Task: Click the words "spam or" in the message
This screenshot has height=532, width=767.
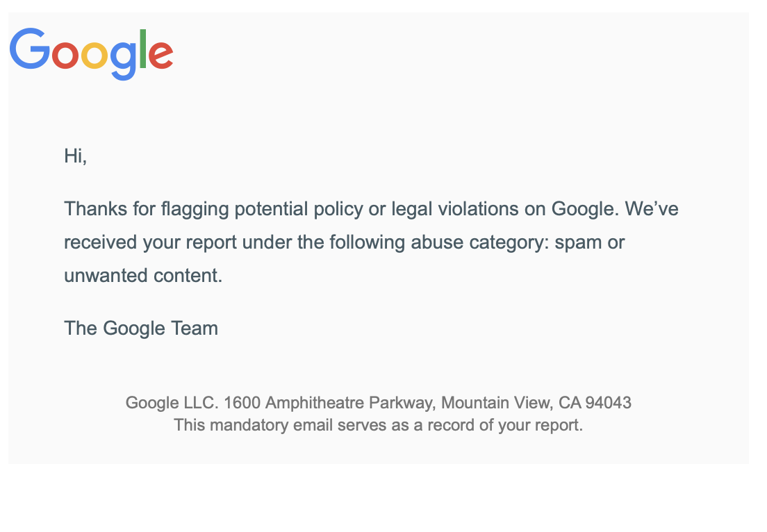Action: (590, 242)
